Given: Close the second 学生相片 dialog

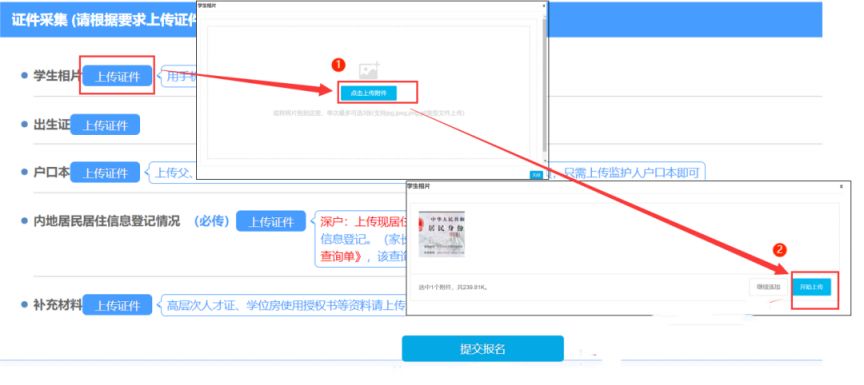Looking at the screenshot, I should [841, 187].
